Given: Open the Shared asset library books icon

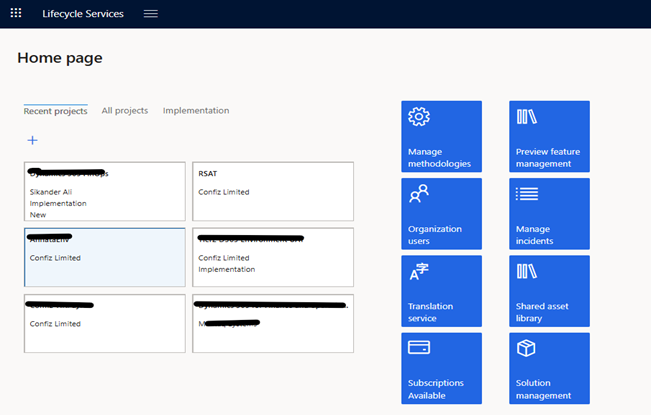Looking at the screenshot, I should 527,271.
